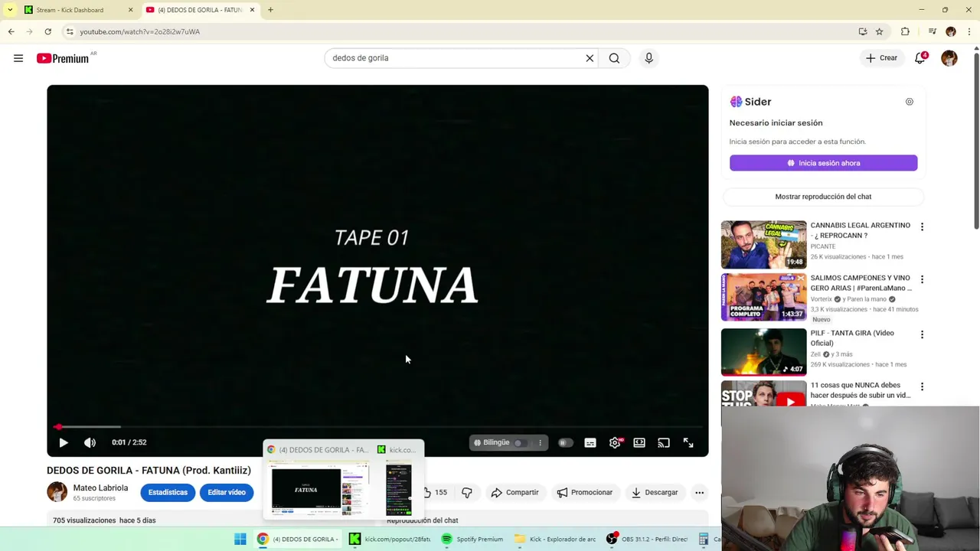Open site information icon in address bar

click(x=70, y=31)
